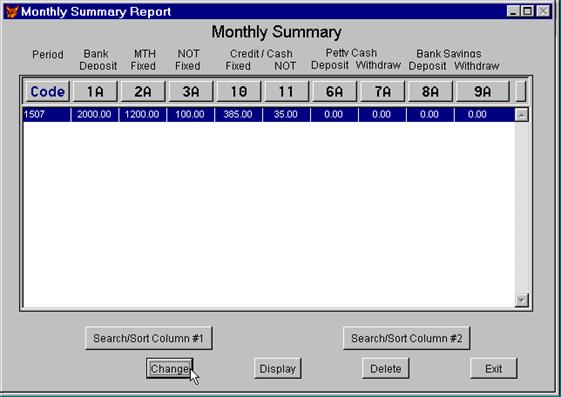
Task: Open Search/Sort Column #1
Action: click(x=149, y=338)
